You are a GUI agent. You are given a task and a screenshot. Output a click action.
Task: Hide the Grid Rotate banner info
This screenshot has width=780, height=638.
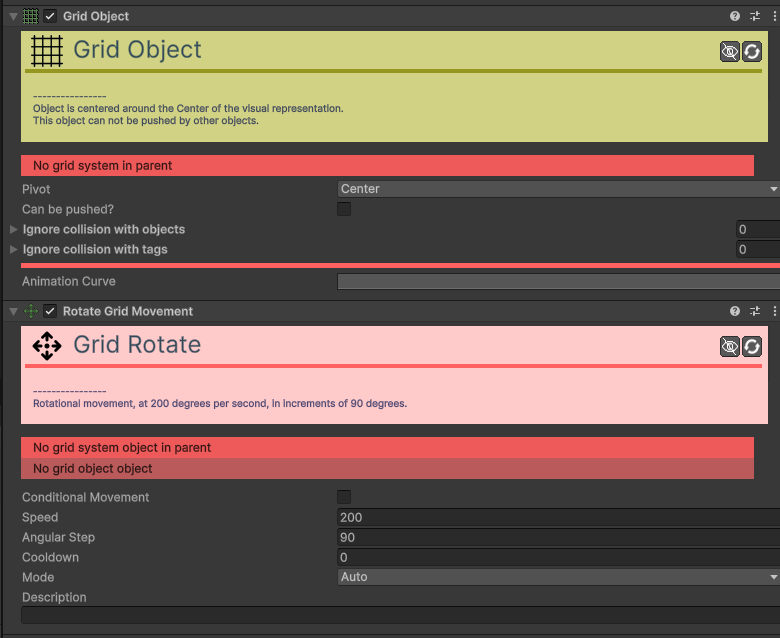tap(730, 347)
